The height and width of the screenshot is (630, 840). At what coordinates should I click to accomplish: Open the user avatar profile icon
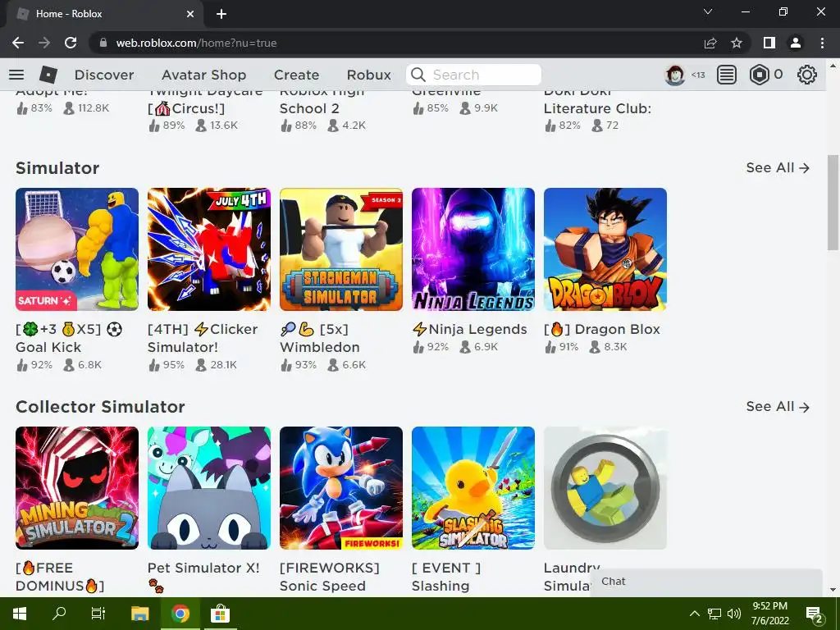[674, 75]
